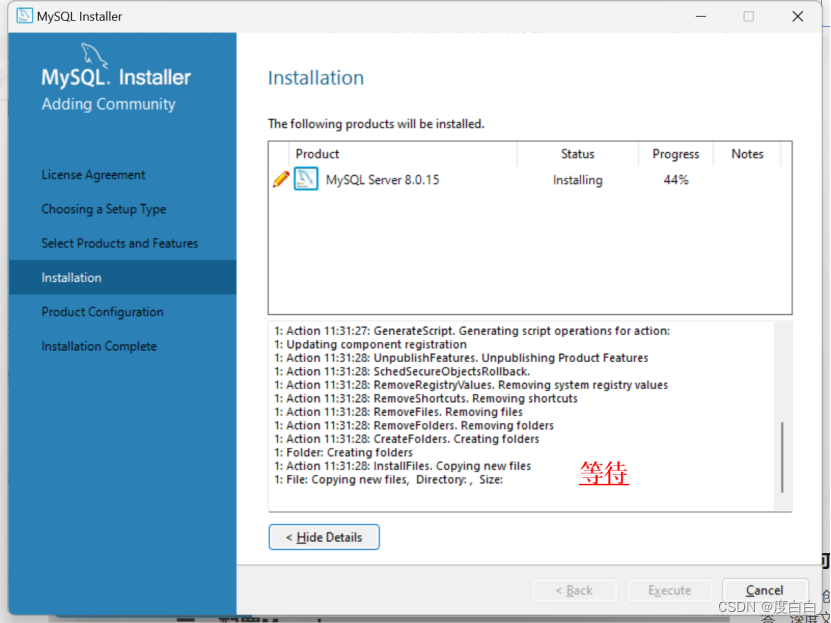Minimize the MySQL Installer window

pyautogui.click(x=701, y=16)
